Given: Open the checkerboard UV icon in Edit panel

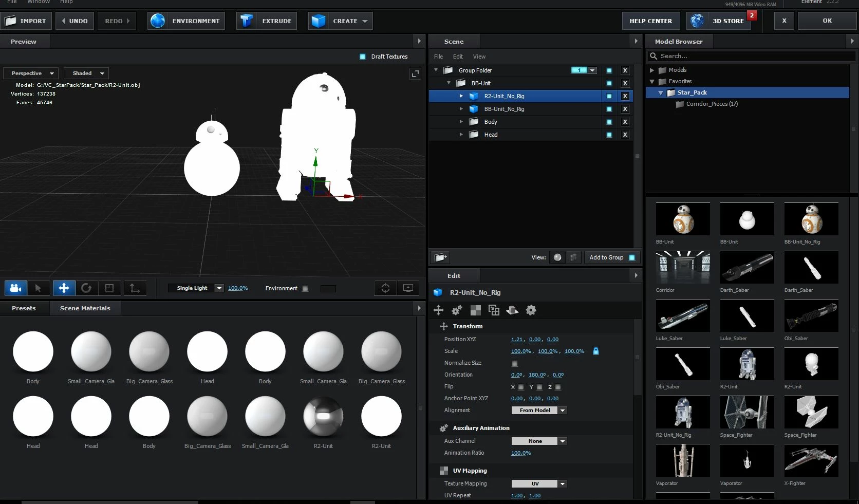Looking at the screenshot, I should tap(476, 310).
